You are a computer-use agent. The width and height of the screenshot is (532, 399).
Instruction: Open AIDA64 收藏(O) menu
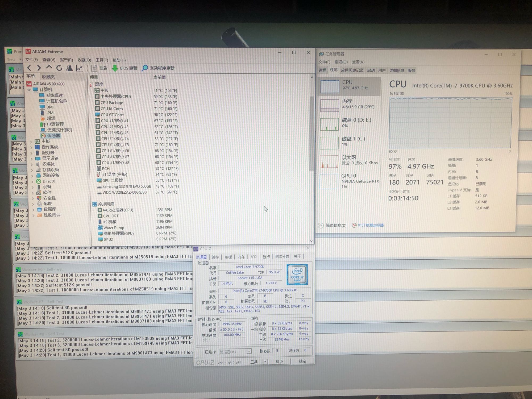click(84, 60)
